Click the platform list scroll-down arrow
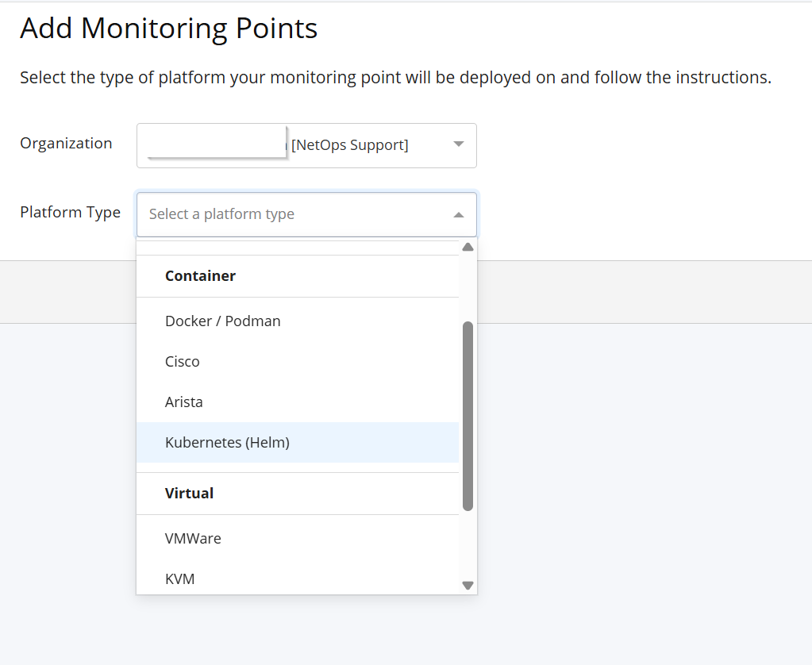Screen dimensions: 812x665 (468, 586)
